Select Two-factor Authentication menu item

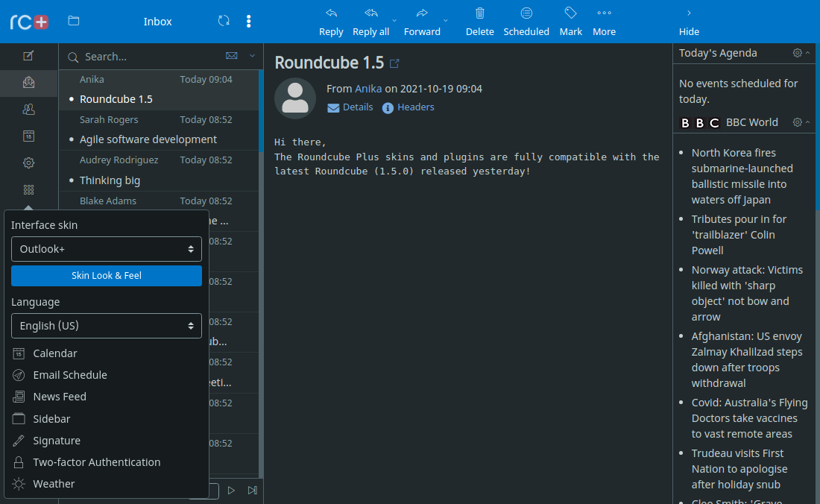point(106,462)
